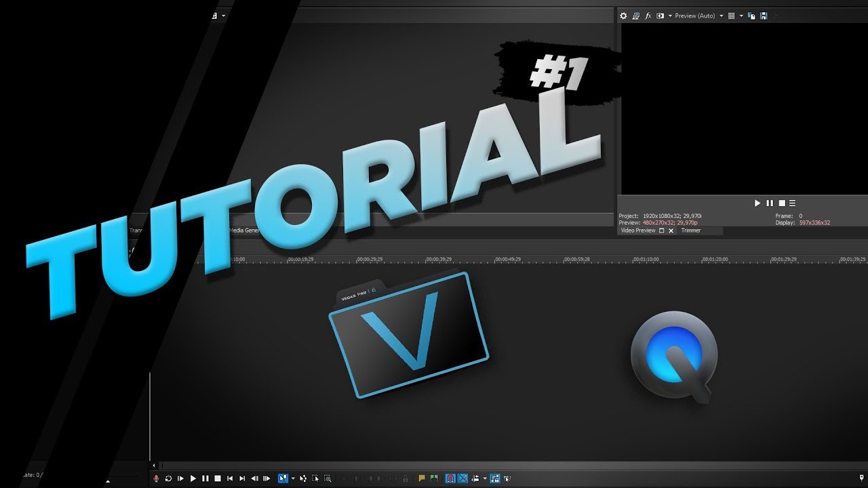Pause playback in the bottom timeline transport
This screenshot has height=488, width=868.
click(205, 479)
